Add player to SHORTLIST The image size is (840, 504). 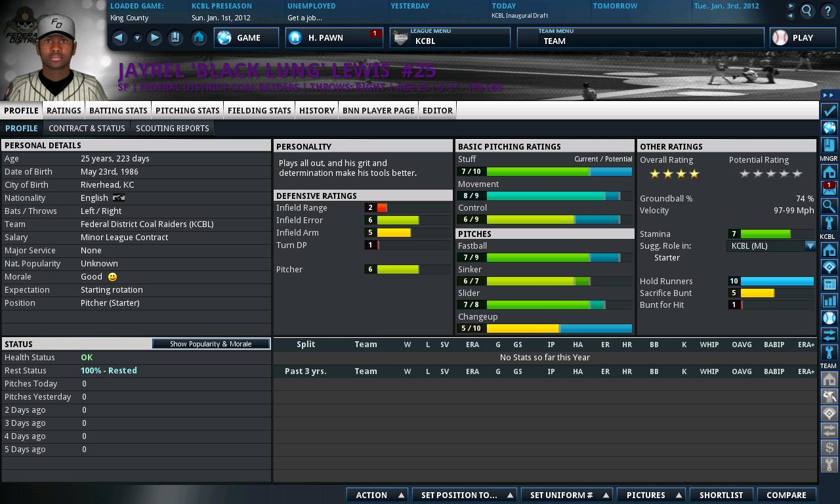pos(721,495)
